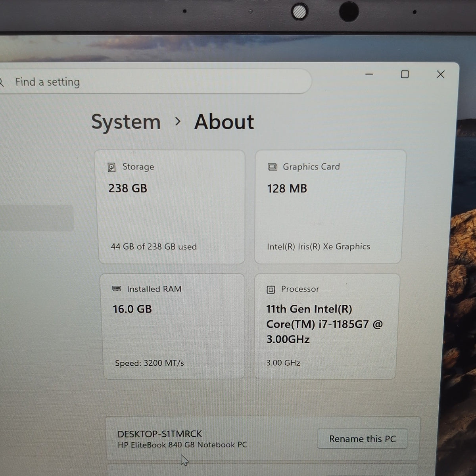The image size is (476, 476).
Task: Click the Installed RAM memory icon
Action: [x=117, y=289]
